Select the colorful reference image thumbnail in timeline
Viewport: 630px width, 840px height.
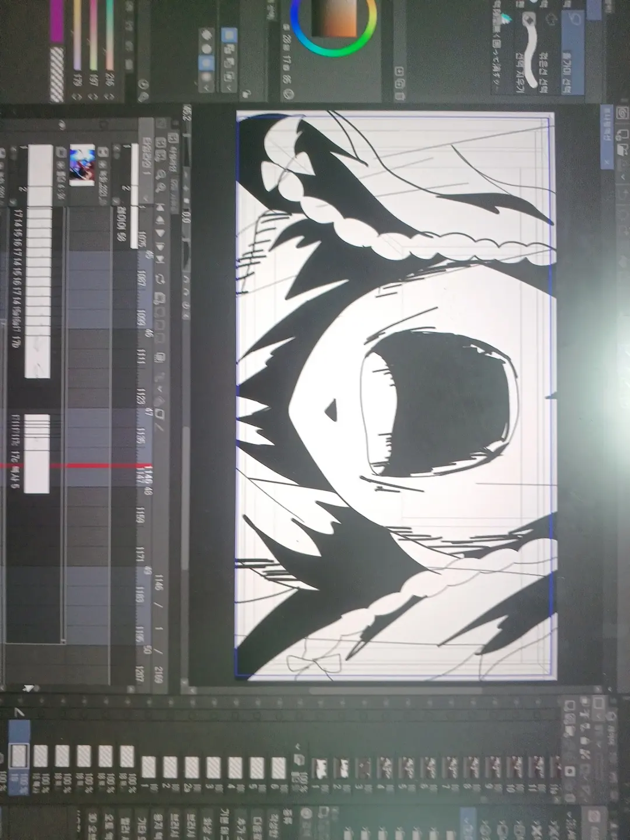pyautogui.click(x=82, y=166)
